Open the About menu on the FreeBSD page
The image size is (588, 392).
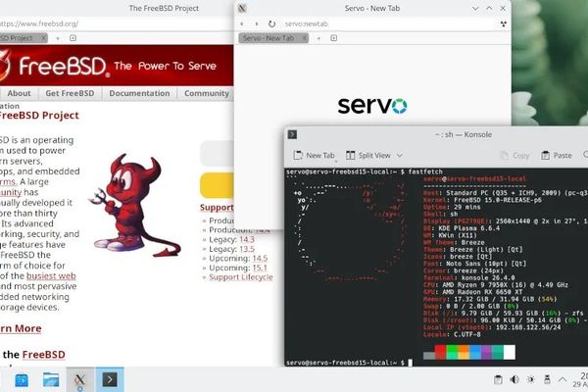[19, 93]
